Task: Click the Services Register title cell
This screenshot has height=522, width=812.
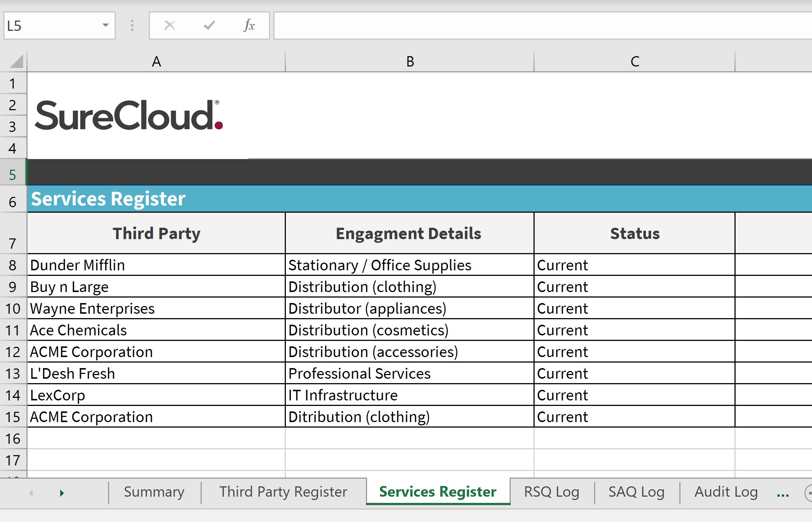Action: [x=420, y=199]
